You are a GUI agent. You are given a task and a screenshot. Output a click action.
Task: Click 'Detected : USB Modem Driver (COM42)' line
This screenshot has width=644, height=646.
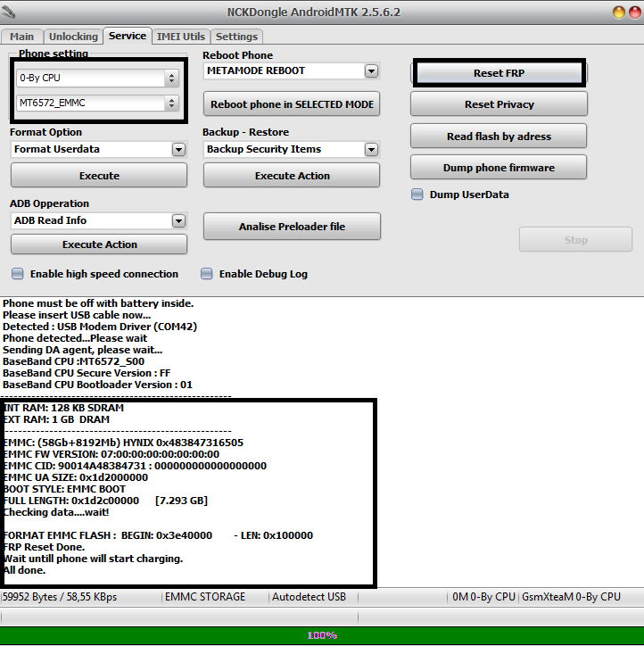tap(100, 327)
